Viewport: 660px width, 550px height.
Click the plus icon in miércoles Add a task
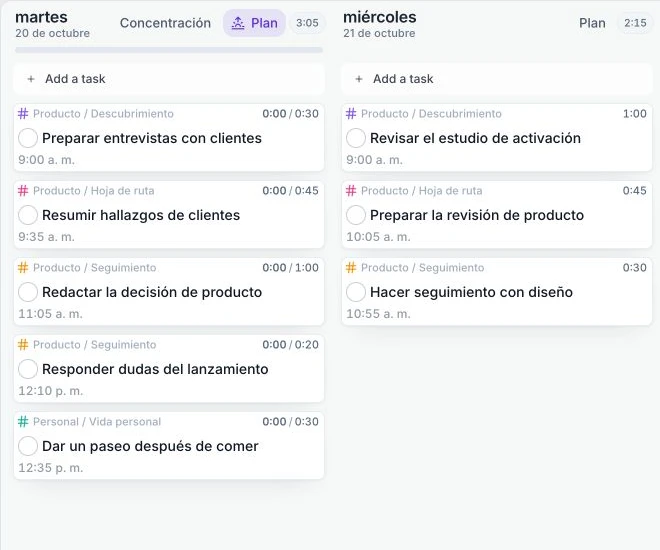point(359,79)
